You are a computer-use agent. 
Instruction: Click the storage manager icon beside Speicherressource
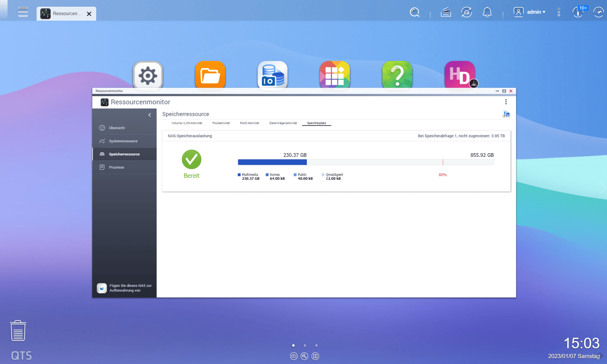(506, 114)
